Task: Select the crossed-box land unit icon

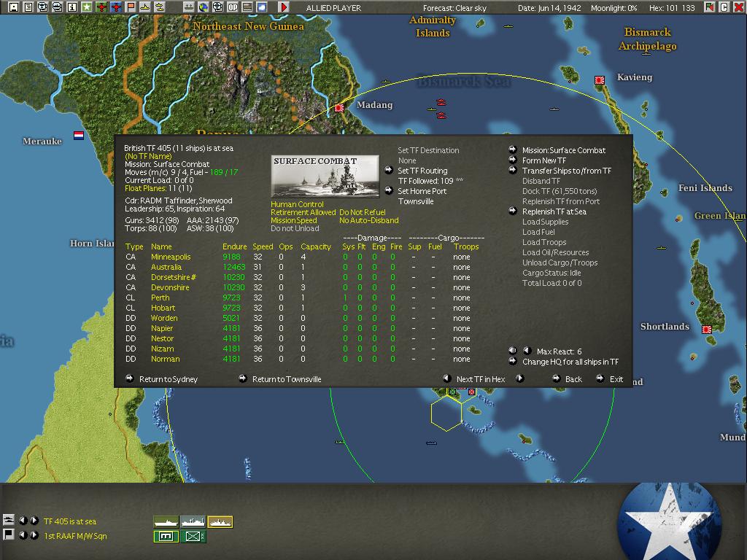Action: point(193,537)
